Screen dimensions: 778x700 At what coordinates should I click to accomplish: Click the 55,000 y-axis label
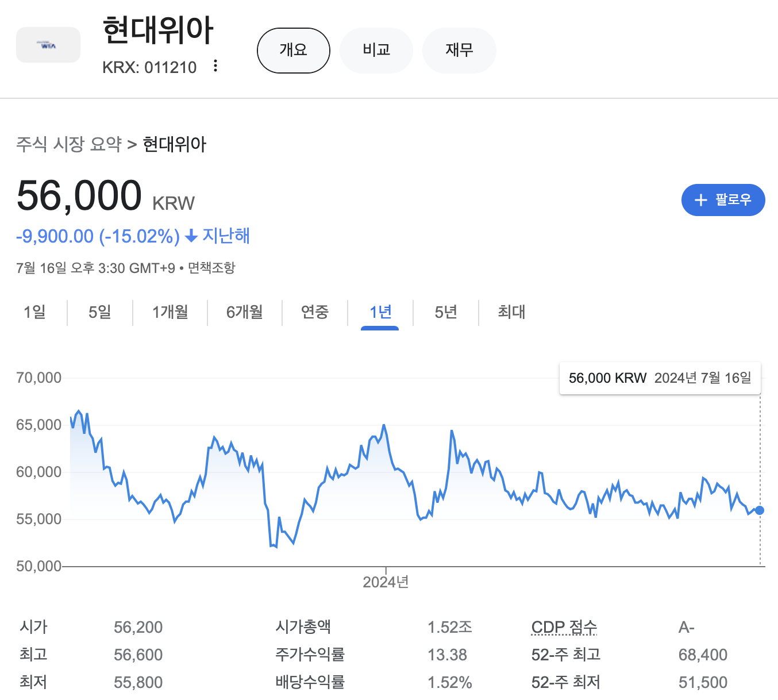[x=38, y=519]
